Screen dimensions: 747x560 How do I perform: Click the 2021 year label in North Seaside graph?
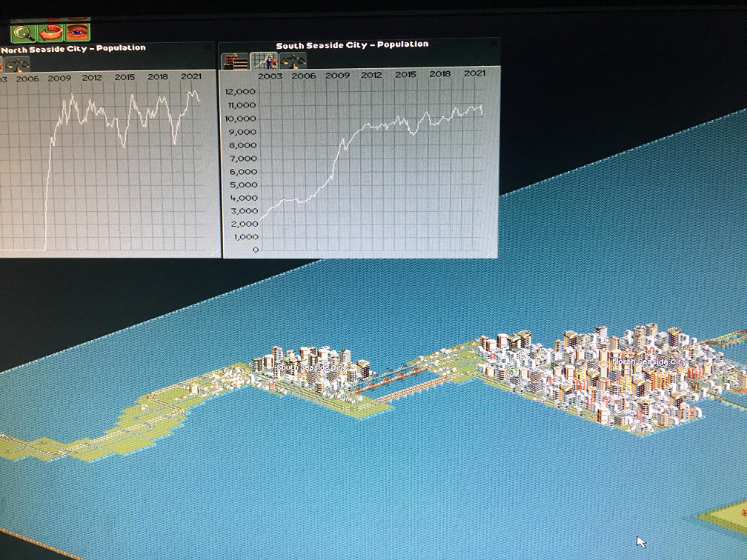click(191, 76)
